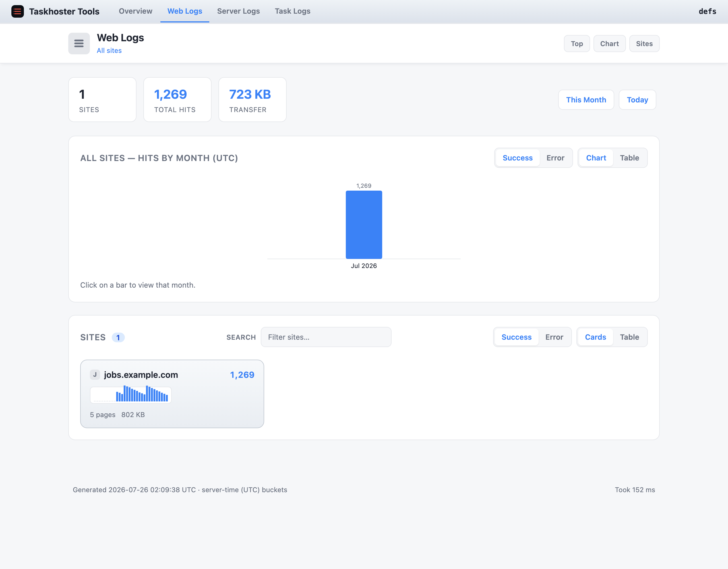Focus the Filter sites search field

326,337
